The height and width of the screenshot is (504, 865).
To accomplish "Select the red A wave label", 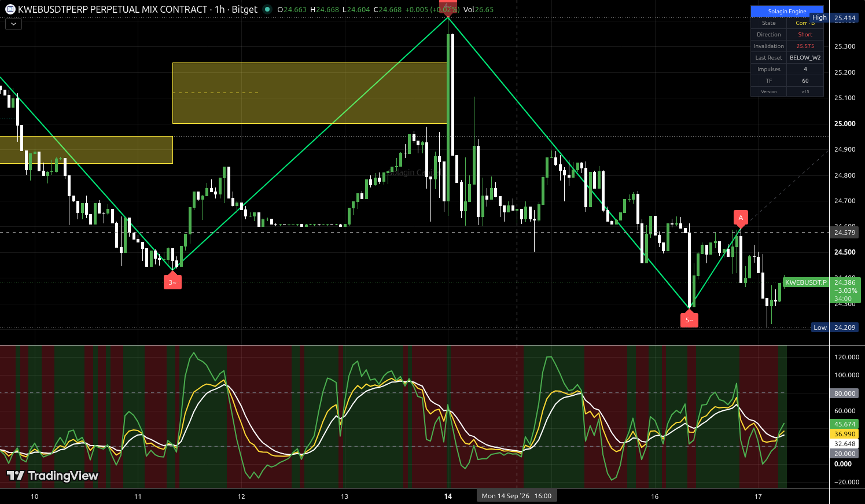I will [x=741, y=218].
